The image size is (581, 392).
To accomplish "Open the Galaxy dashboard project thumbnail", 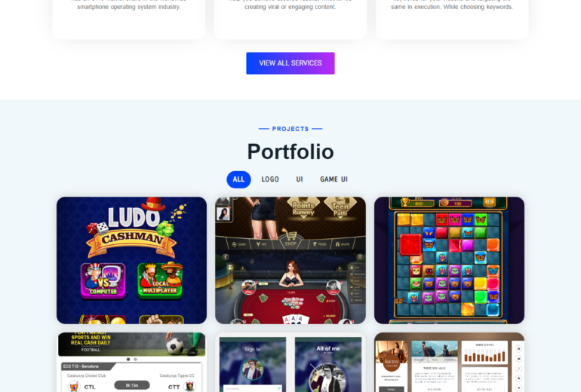I will coord(449,362).
